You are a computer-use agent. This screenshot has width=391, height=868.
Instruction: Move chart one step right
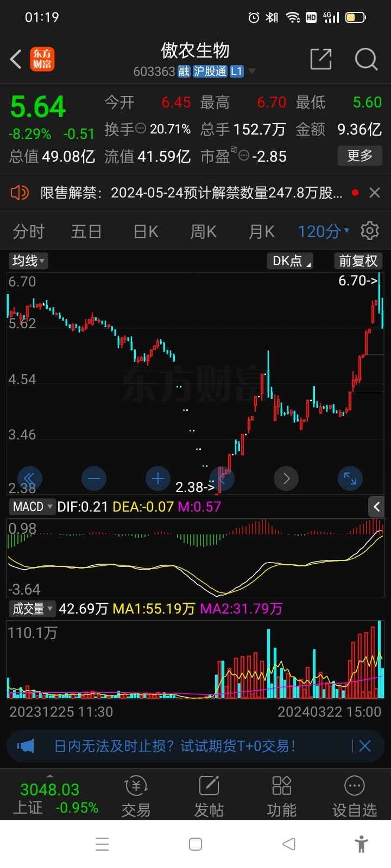[x=286, y=478]
